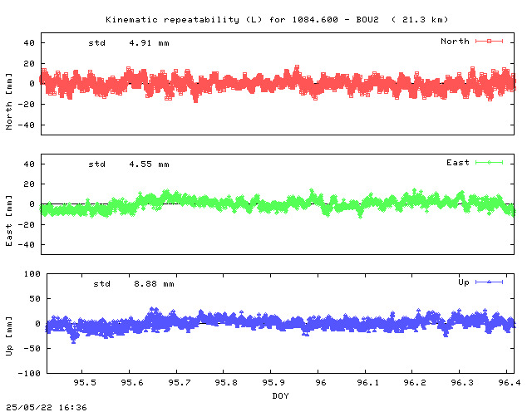532x412 pixels.
Task: Click the 'East [mm]' axis label
Action: click(x=9, y=221)
